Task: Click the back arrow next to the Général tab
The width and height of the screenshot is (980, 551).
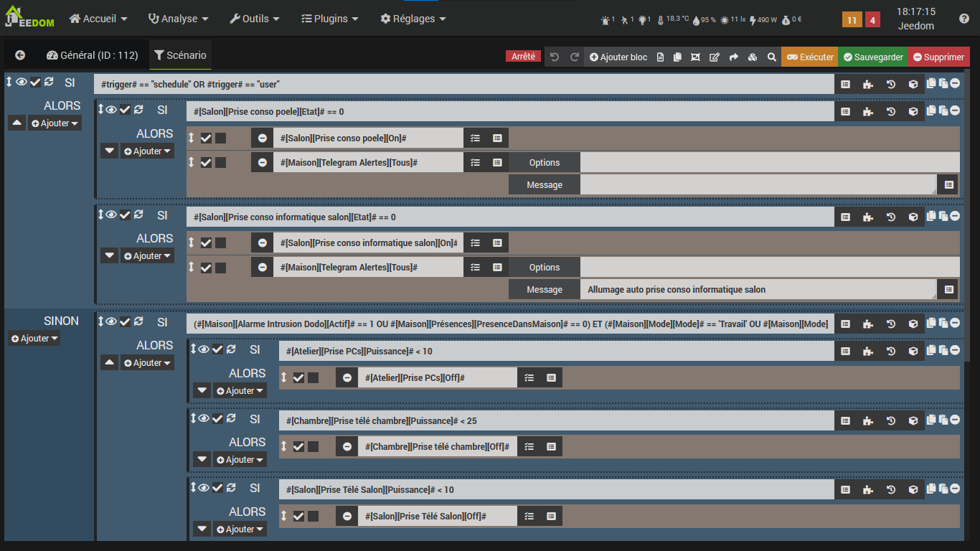Action: pos(20,55)
